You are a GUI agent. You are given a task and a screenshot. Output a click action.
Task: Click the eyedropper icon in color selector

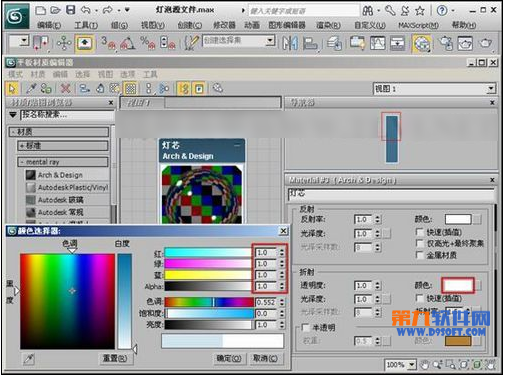(x=29, y=359)
